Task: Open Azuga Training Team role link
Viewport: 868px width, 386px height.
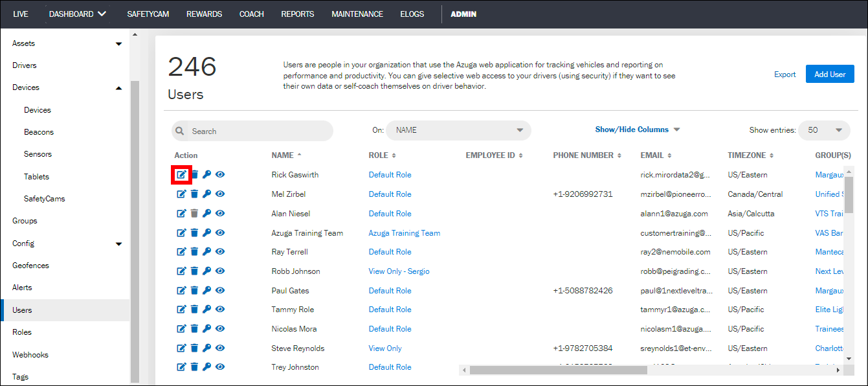Action: [x=405, y=233]
